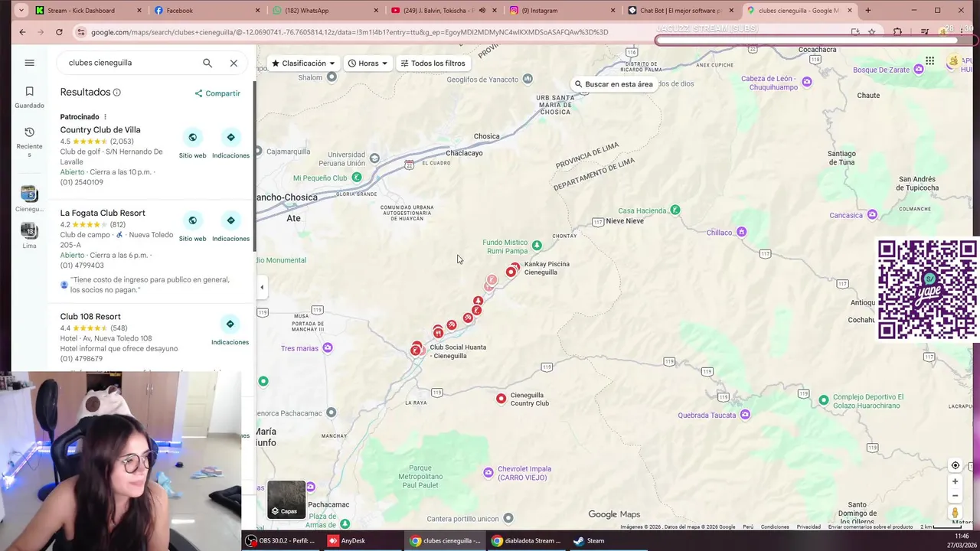Screen dimensions: 980x551
Task: Click the results info icon
Action: [x=117, y=93]
